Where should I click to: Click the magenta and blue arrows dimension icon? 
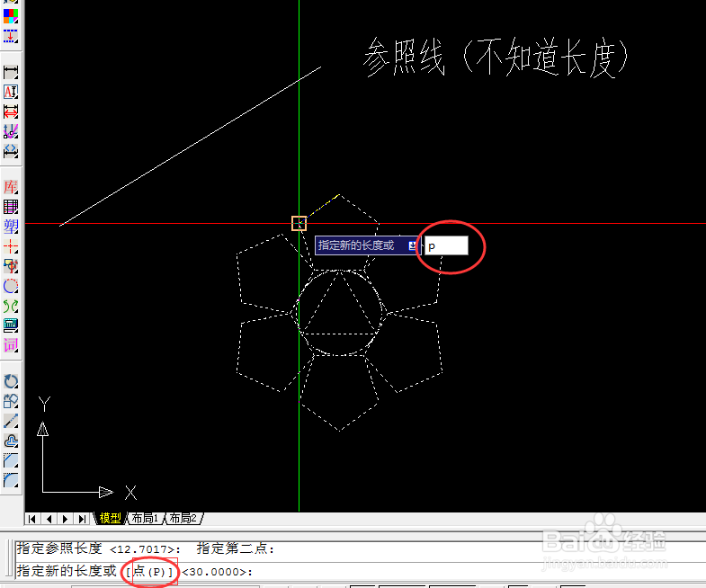pos(11,131)
